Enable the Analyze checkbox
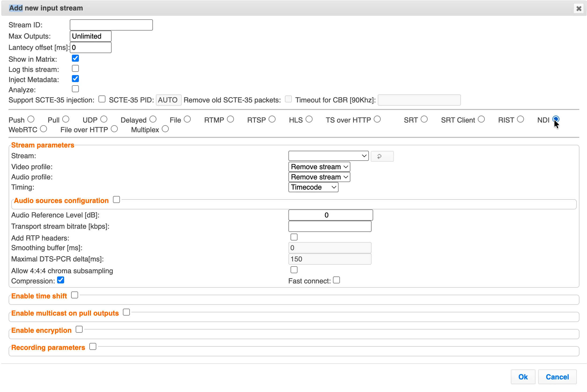 tap(75, 89)
